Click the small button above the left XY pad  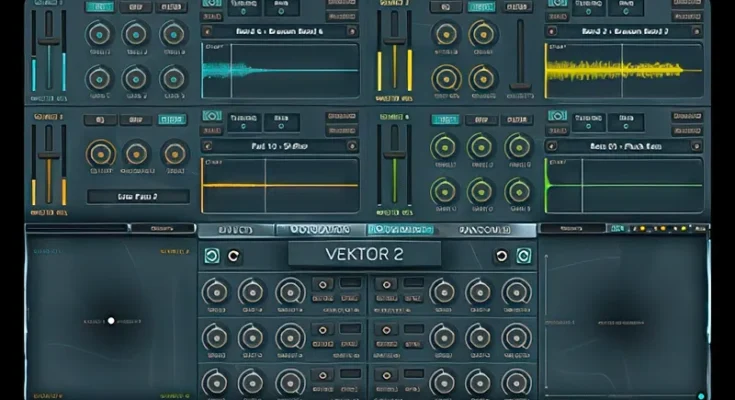pyautogui.click(x=162, y=228)
